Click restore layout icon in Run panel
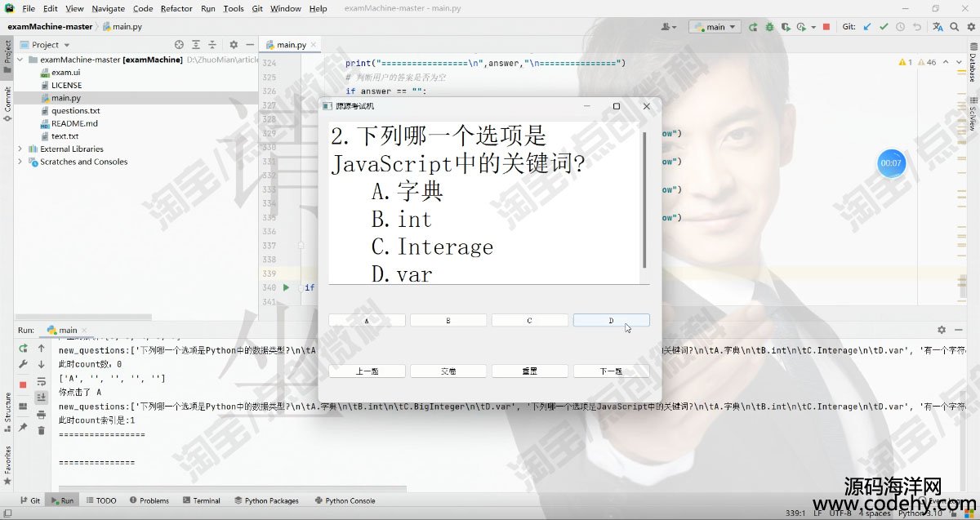This screenshot has width=980, height=520. 23,406
